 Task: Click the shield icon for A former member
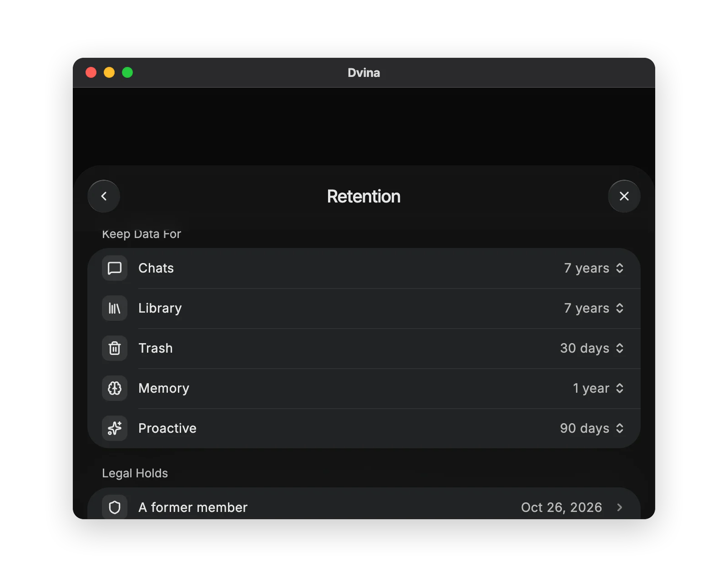pos(115,507)
